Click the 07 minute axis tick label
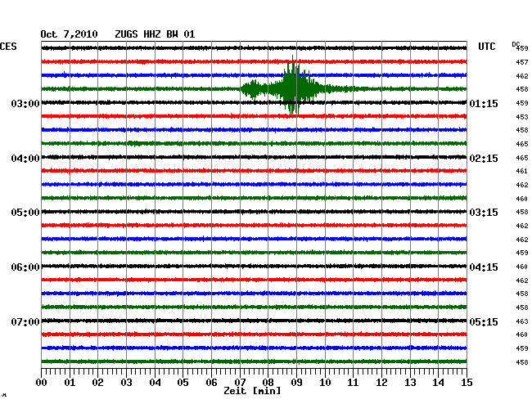The image size is (532, 404). [240, 382]
